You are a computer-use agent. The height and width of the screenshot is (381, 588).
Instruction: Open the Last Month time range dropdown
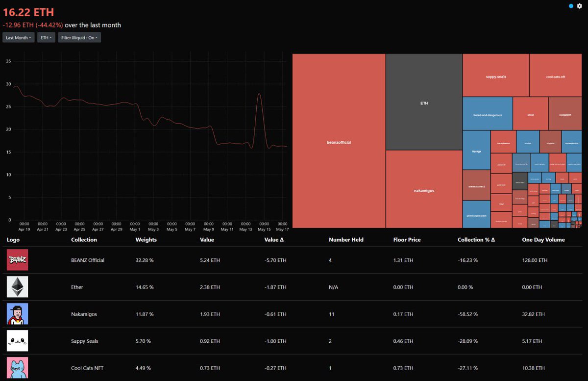19,37
